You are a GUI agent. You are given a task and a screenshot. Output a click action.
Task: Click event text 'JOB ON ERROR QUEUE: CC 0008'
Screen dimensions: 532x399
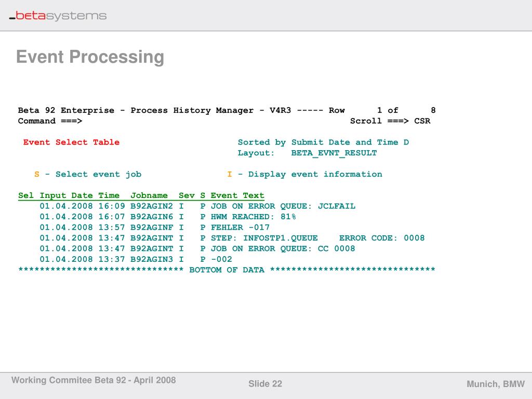283,249
